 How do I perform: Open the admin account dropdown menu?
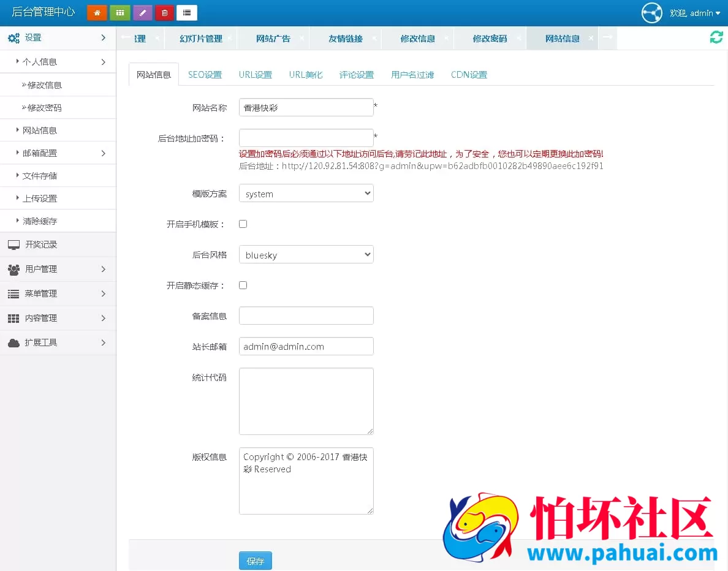click(696, 12)
